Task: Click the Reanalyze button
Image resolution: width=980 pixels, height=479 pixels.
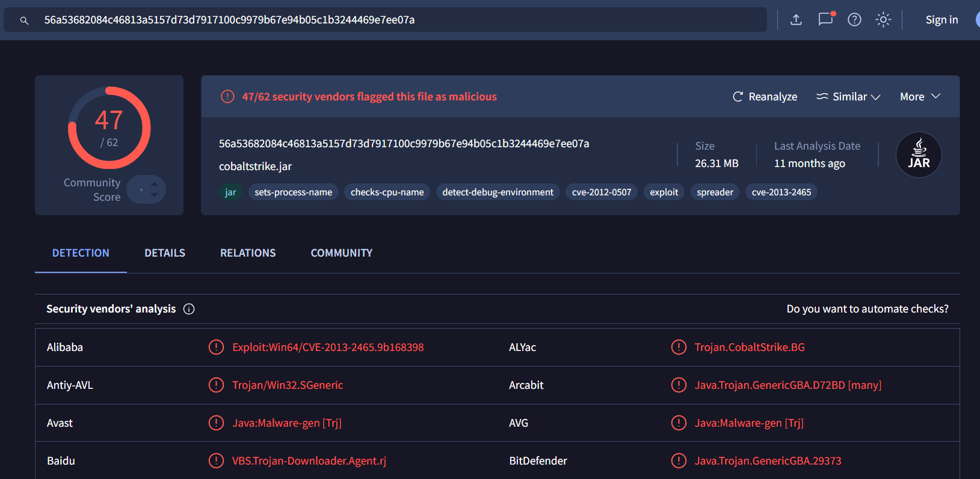Action: [x=765, y=97]
